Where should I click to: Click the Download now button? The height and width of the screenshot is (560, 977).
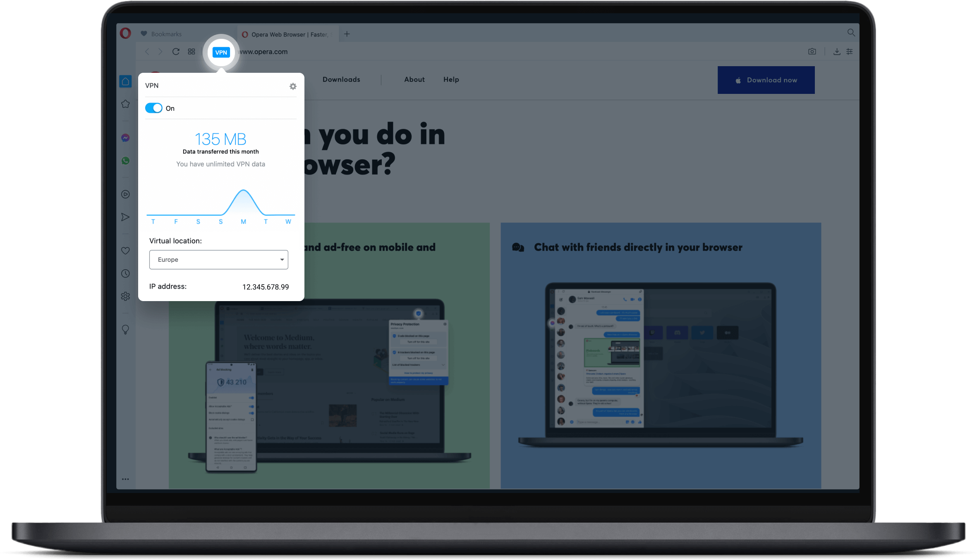pyautogui.click(x=766, y=80)
